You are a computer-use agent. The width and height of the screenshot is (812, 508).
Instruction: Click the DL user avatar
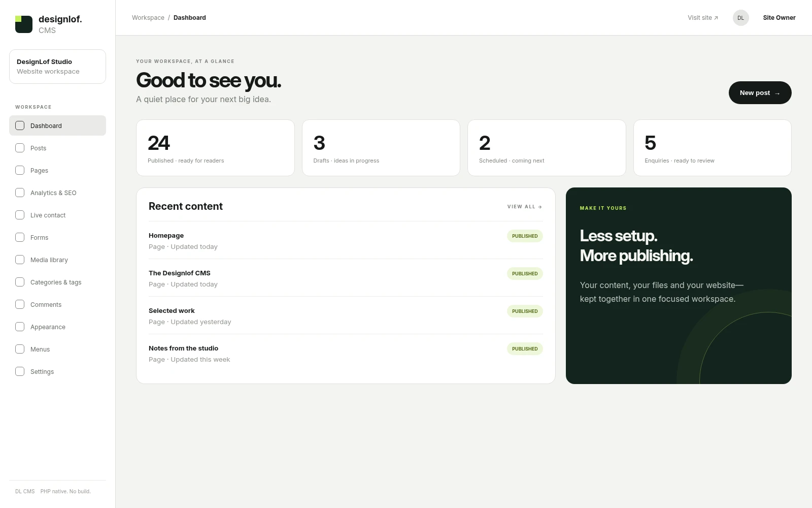tap(740, 18)
